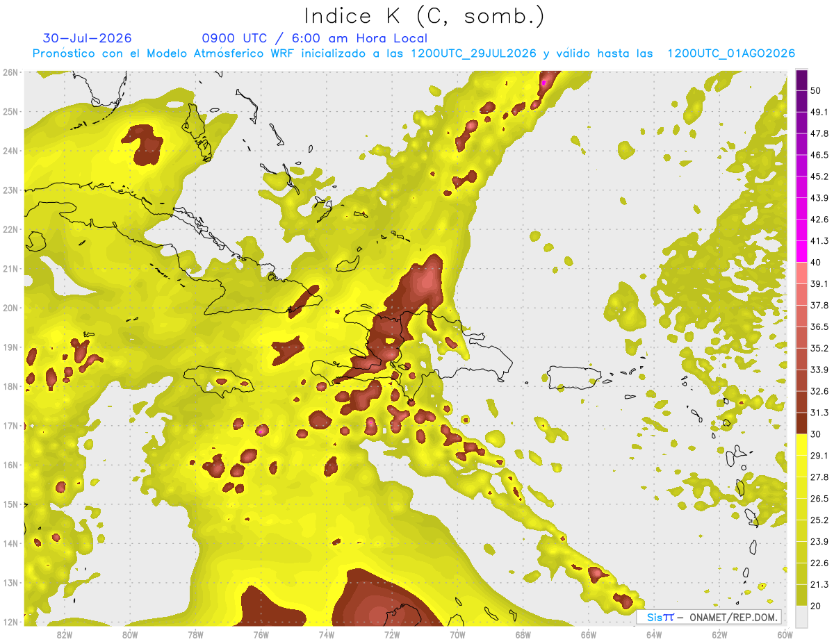Click the 66W longitude label

(589, 635)
